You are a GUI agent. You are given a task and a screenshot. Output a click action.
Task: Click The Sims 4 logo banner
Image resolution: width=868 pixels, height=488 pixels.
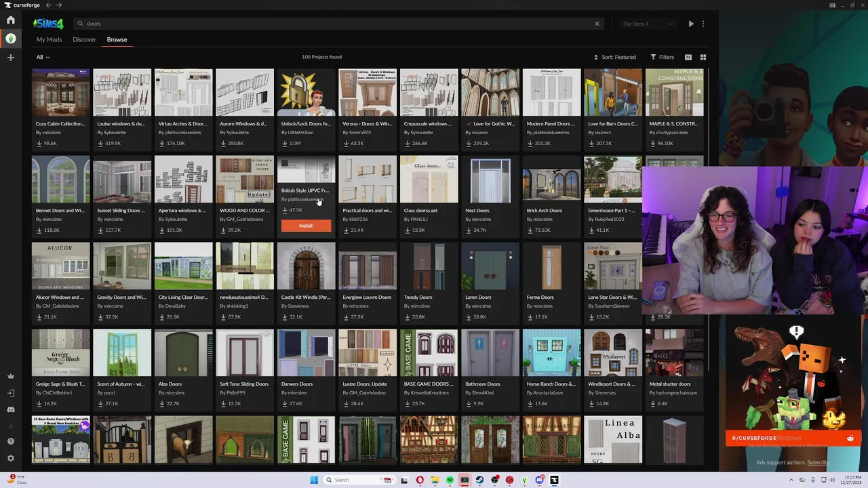48,24
